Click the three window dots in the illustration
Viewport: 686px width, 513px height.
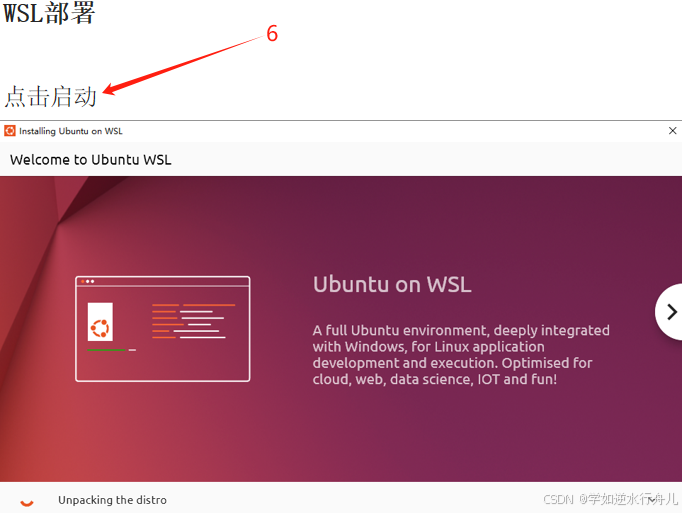coord(88,281)
